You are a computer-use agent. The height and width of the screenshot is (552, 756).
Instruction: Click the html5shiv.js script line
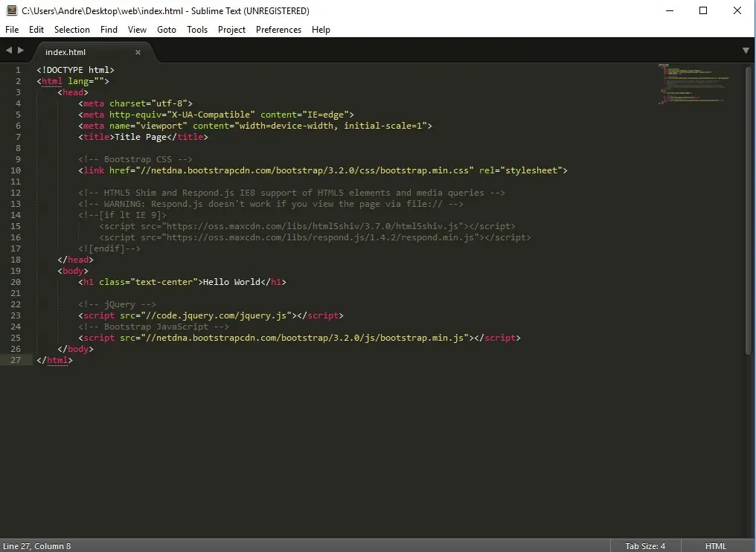tap(307, 226)
